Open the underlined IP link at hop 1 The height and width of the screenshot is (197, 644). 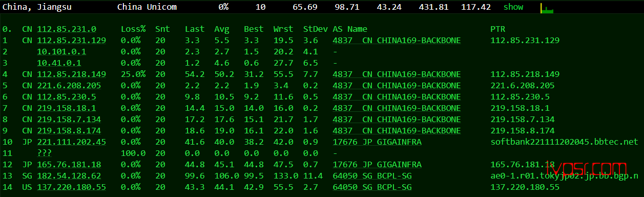72,41
